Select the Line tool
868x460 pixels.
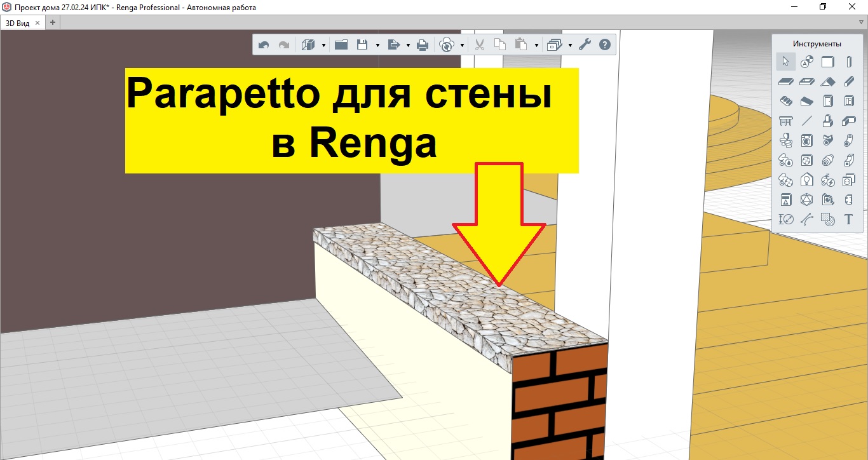point(806,121)
